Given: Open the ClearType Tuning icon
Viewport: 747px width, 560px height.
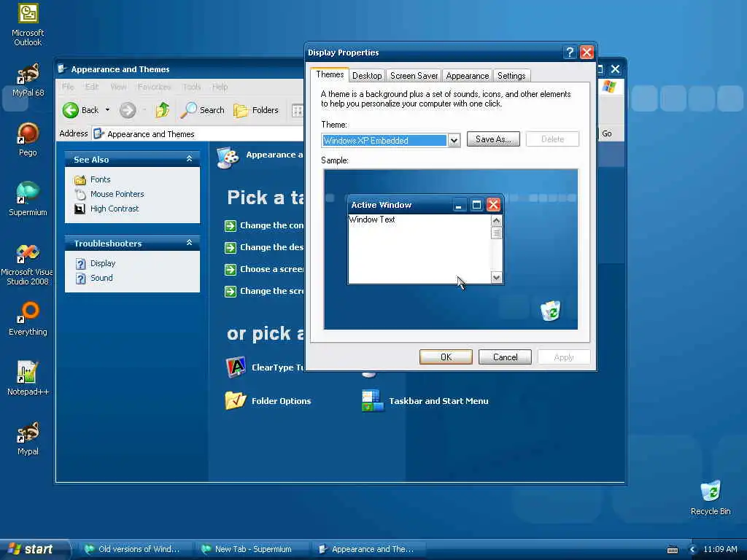Looking at the screenshot, I should click(x=236, y=367).
